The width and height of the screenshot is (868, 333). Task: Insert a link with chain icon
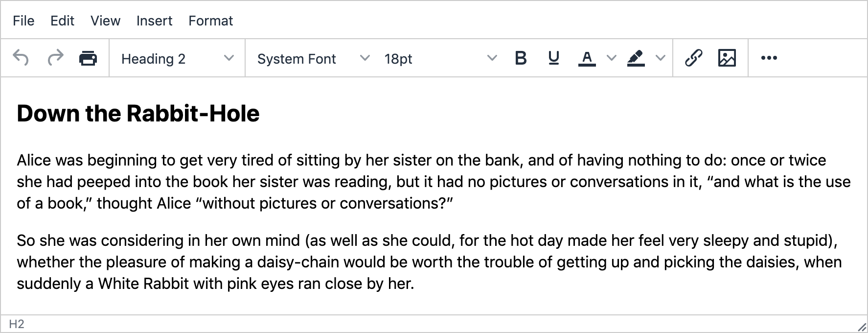[694, 58]
